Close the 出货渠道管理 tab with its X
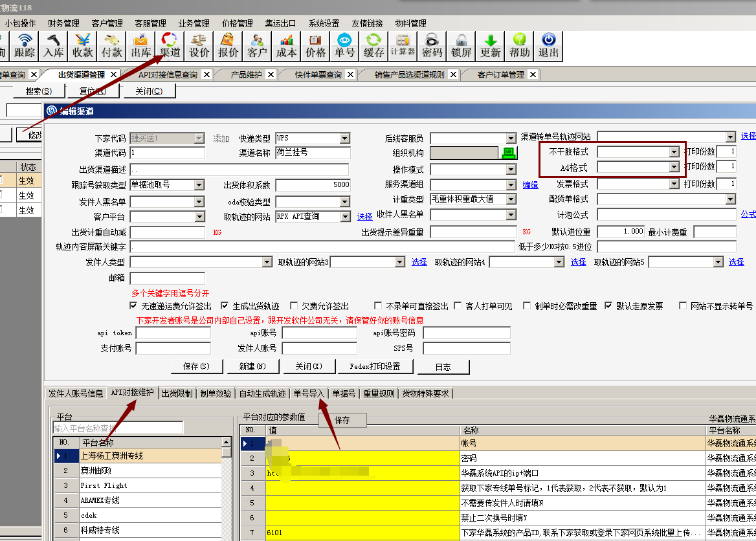This screenshot has height=541, width=756. (114, 74)
